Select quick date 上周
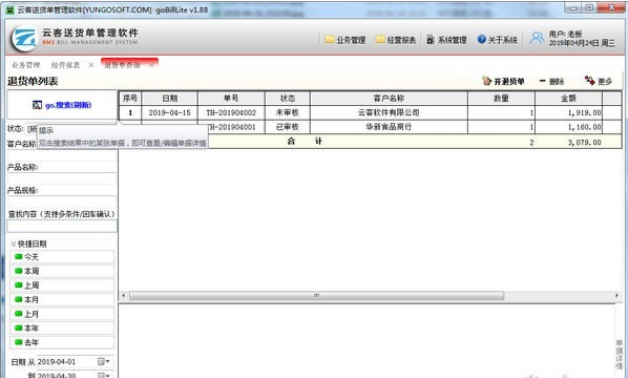The image size is (628, 378). [62, 285]
